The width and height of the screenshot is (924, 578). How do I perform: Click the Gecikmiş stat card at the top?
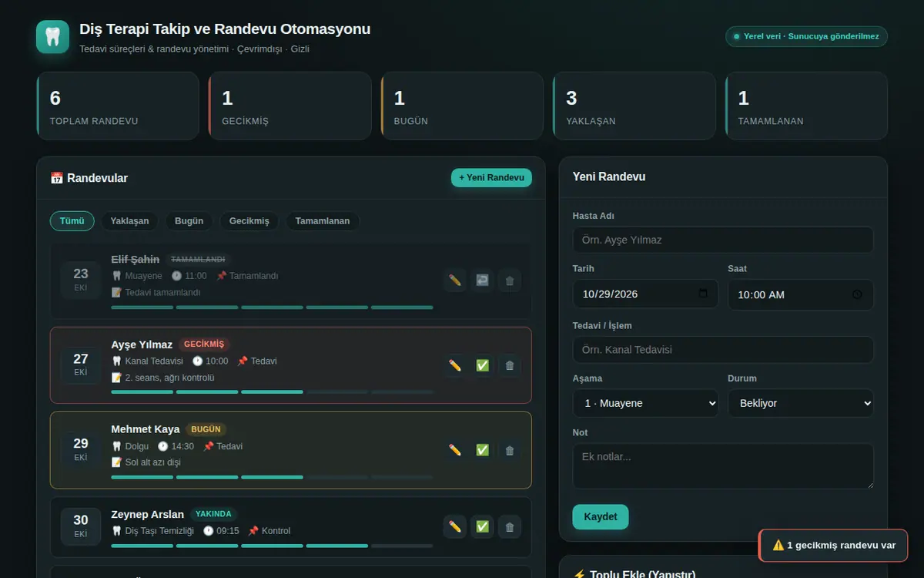(290, 106)
